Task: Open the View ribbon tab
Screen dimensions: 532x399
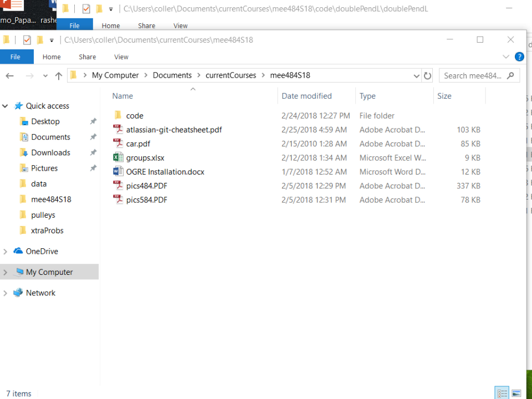Action: point(121,57)
